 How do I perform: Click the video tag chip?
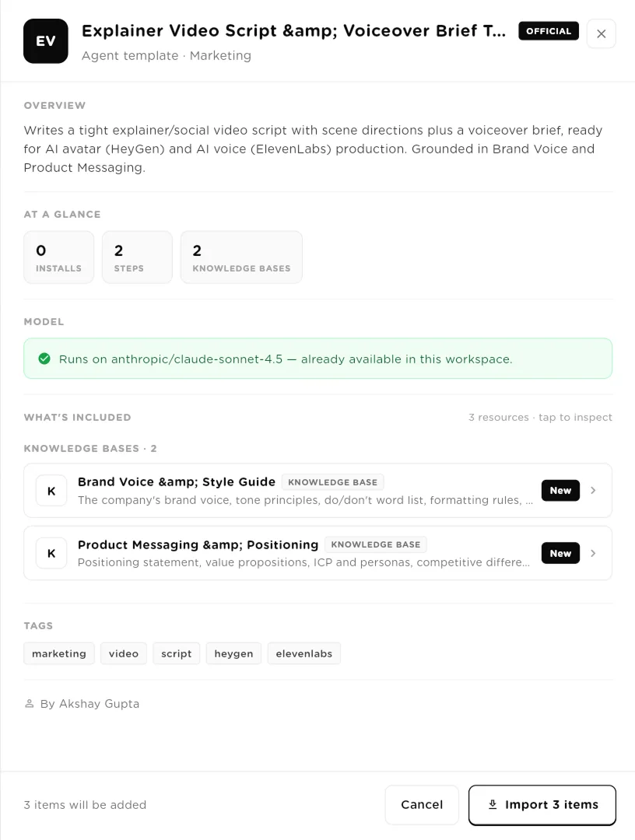coord(124,653)
